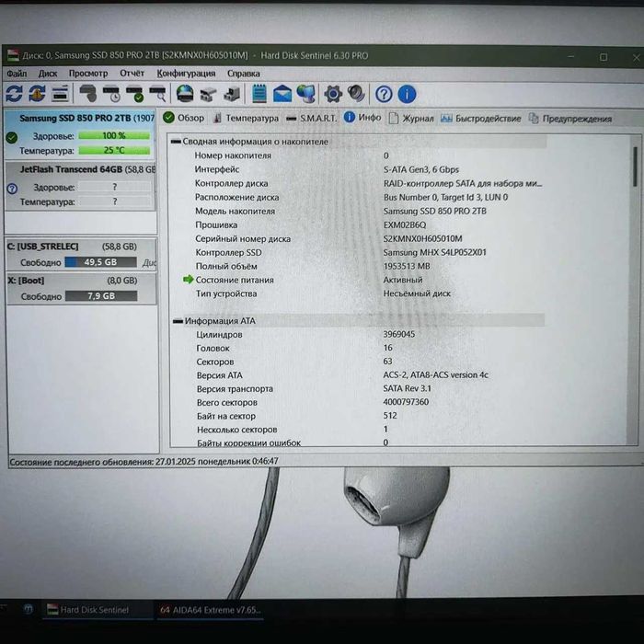This screenshot has height=644, width=644.
Task: Click the globe with monitor toolbar icon
Action: point(306,94)
